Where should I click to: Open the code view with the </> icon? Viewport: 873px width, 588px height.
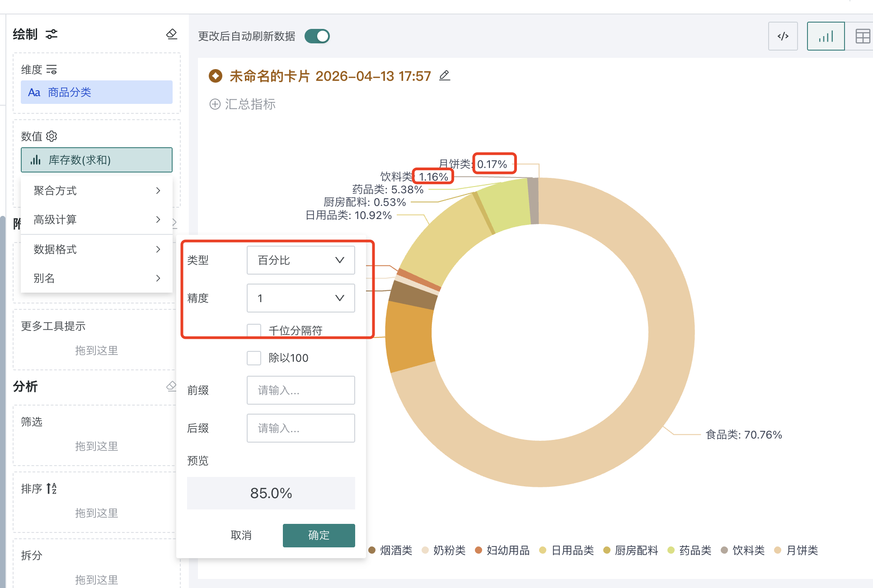click(783, 36)
